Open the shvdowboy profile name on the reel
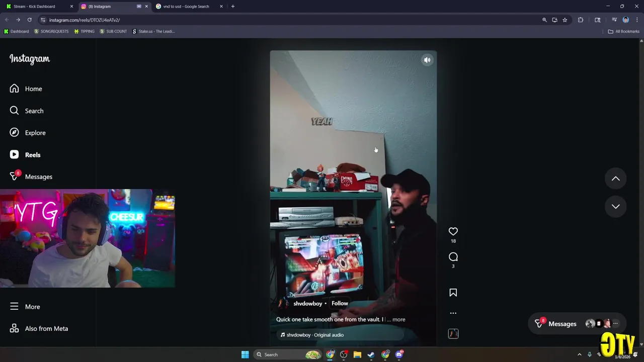This screenshot has height=362, width=644. (x=307, y=304)
